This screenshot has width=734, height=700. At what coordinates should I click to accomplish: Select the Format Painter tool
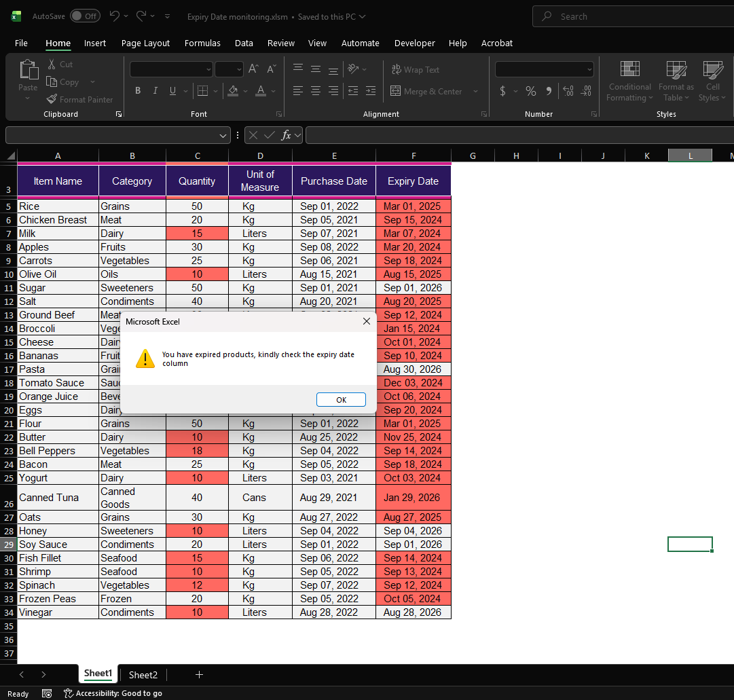[80, 99]
